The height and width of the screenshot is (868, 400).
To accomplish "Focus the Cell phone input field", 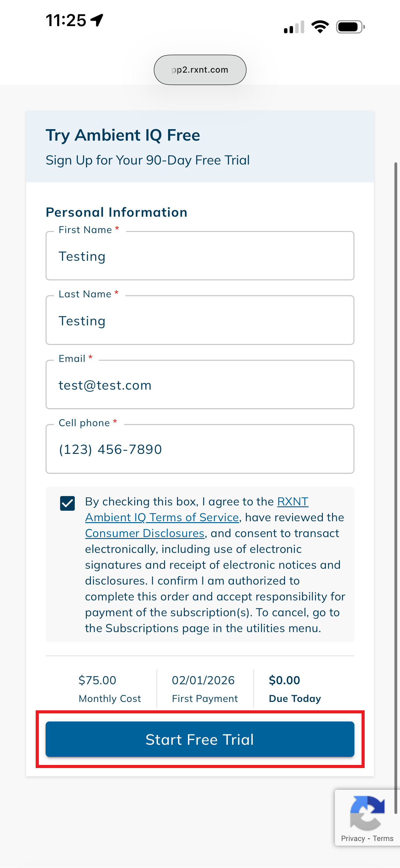I will pos(200,449).
